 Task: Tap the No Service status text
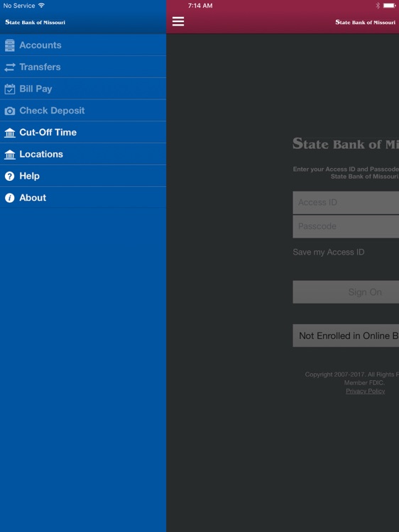pyautogui.click(x=19, y=6)
